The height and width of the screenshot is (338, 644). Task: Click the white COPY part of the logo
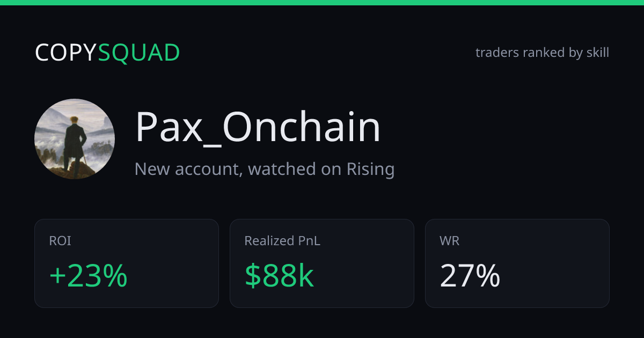pyautogui.click(x=66, y=53)
